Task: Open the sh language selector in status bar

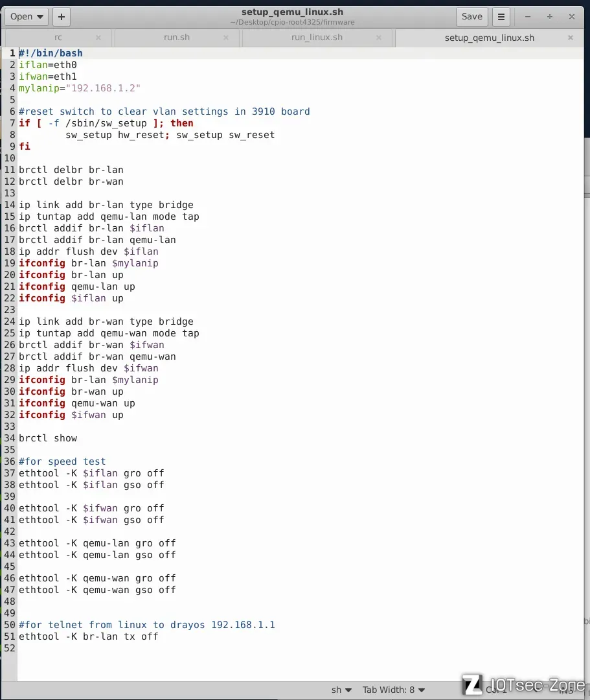Action: tap(342, 690)
